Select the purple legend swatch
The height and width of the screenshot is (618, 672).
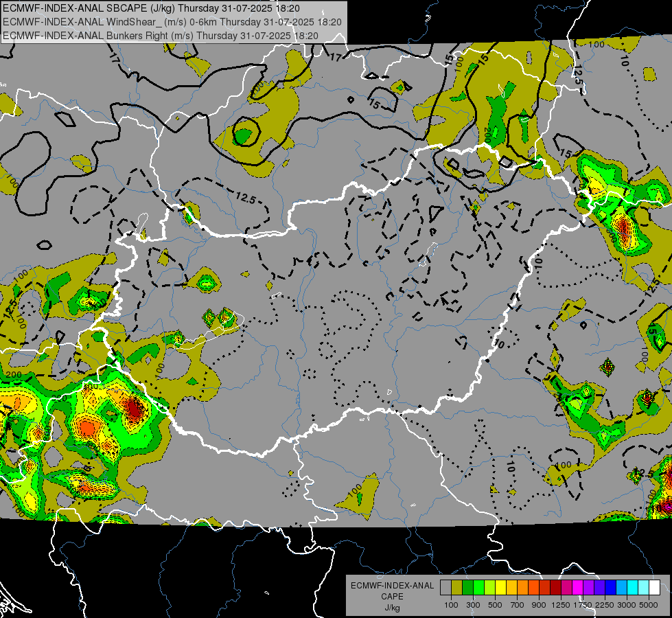tap(588, 588)
